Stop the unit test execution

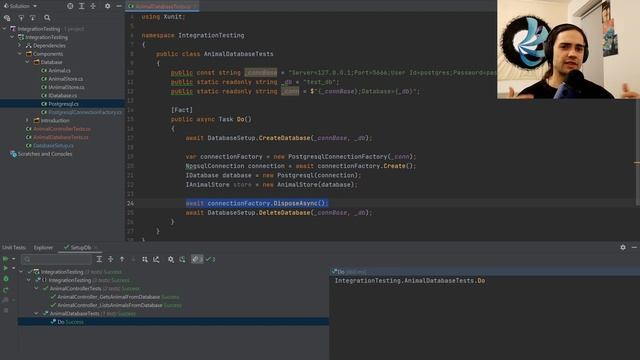click(6, 310)
